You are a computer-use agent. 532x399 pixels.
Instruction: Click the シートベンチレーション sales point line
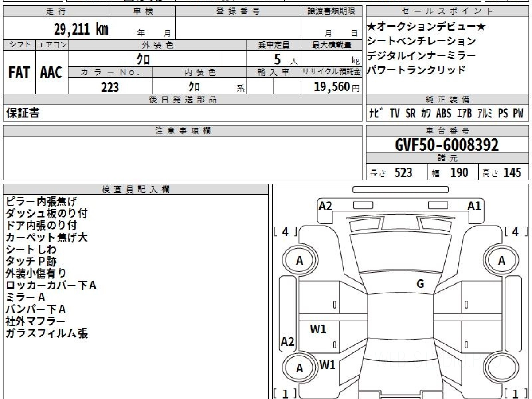tap(421, 41)
